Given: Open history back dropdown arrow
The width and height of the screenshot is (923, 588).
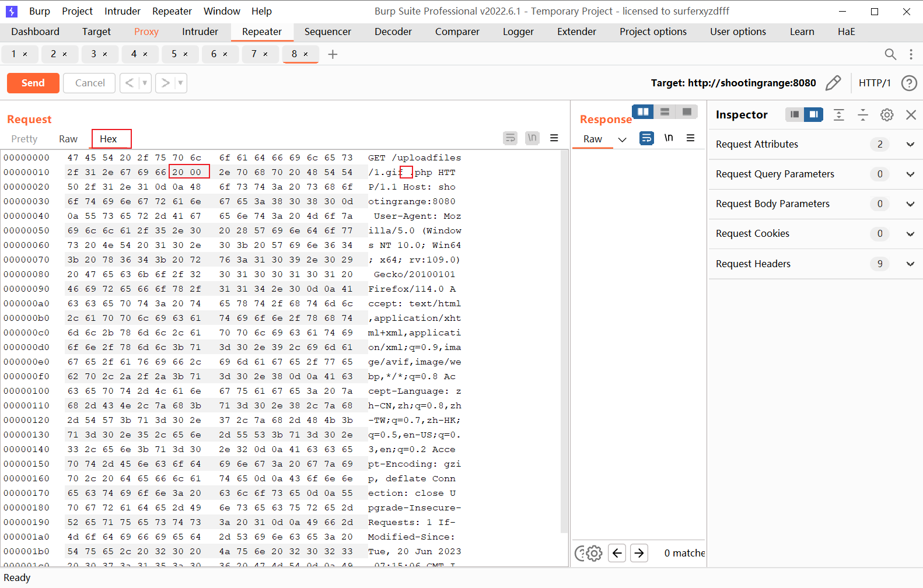Looking at the screenshot, I should coord(145,83).
